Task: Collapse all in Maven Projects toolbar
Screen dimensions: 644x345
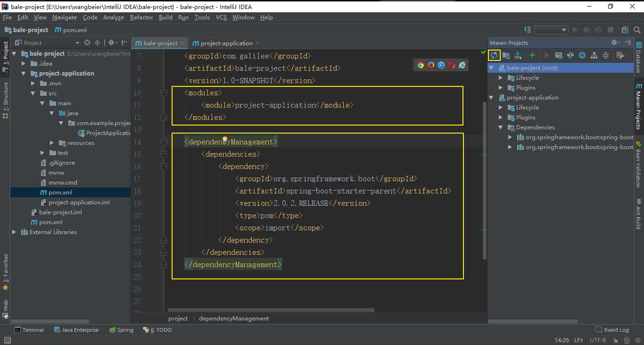Action: 606,55
